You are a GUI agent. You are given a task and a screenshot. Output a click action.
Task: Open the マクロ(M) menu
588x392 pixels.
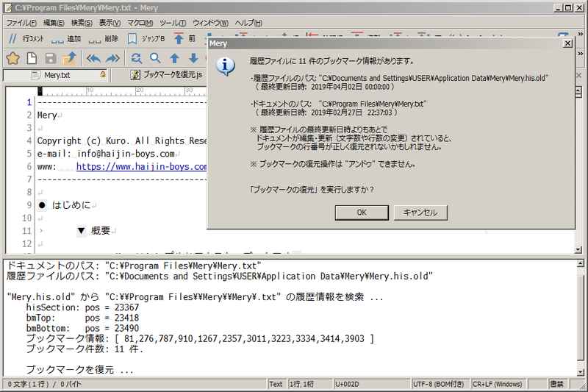[140, 23]
